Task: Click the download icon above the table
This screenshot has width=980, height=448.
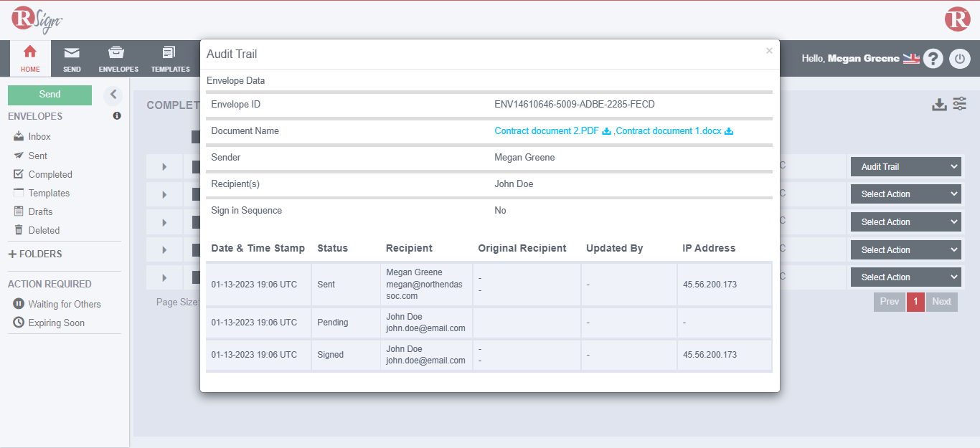Action: point(939,105)
